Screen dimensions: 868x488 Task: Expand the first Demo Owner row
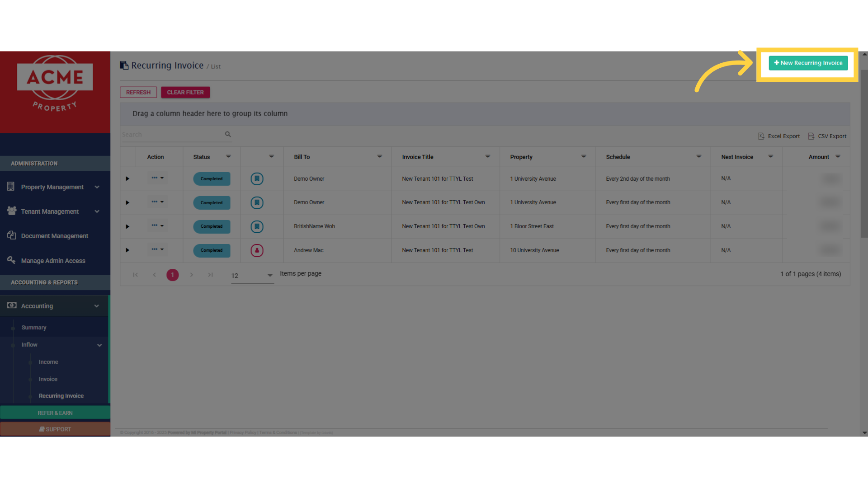[x=127, y=179]
